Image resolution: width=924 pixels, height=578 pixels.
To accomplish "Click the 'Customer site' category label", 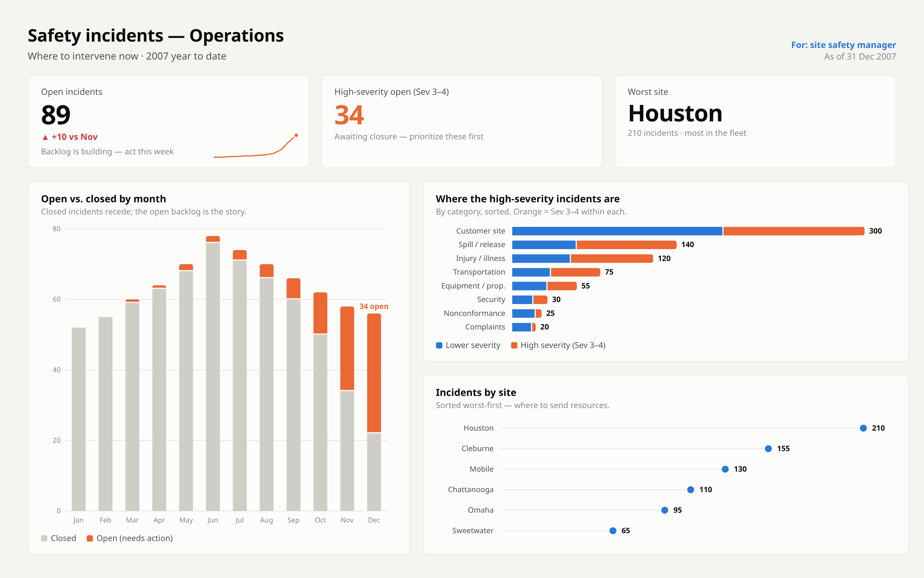I will [x=480, y=231].
